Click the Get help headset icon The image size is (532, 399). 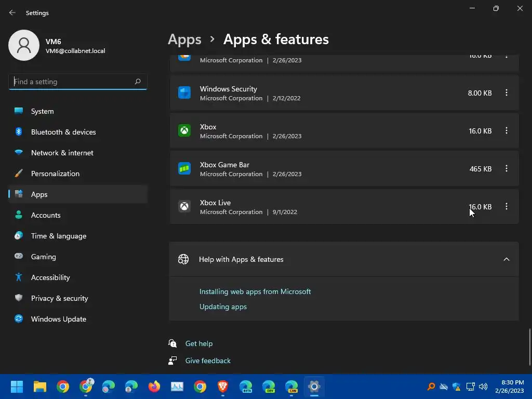point(172,343)
